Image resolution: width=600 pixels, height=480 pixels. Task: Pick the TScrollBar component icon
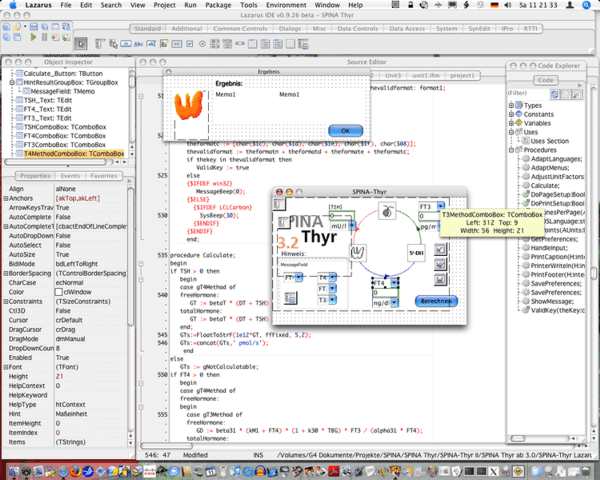[x=240, y=44]
